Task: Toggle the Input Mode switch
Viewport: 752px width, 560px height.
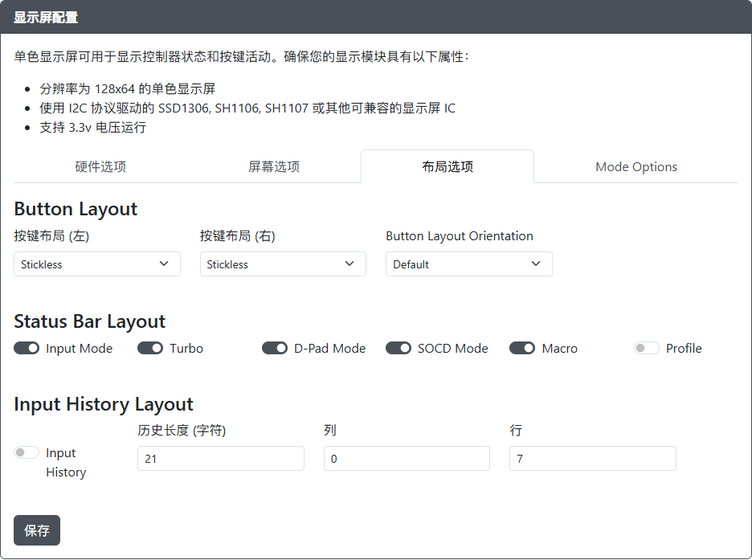Action: point(27,349)
